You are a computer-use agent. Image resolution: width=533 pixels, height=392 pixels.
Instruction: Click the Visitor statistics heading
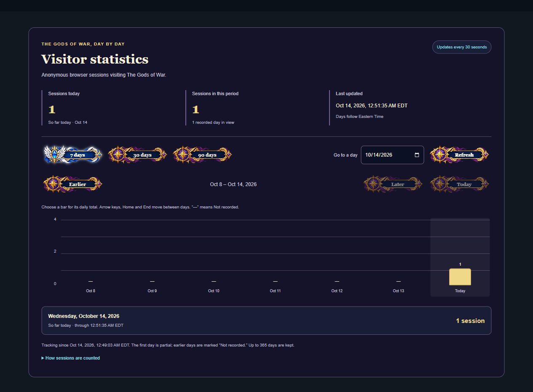click(x=95, y=59)
